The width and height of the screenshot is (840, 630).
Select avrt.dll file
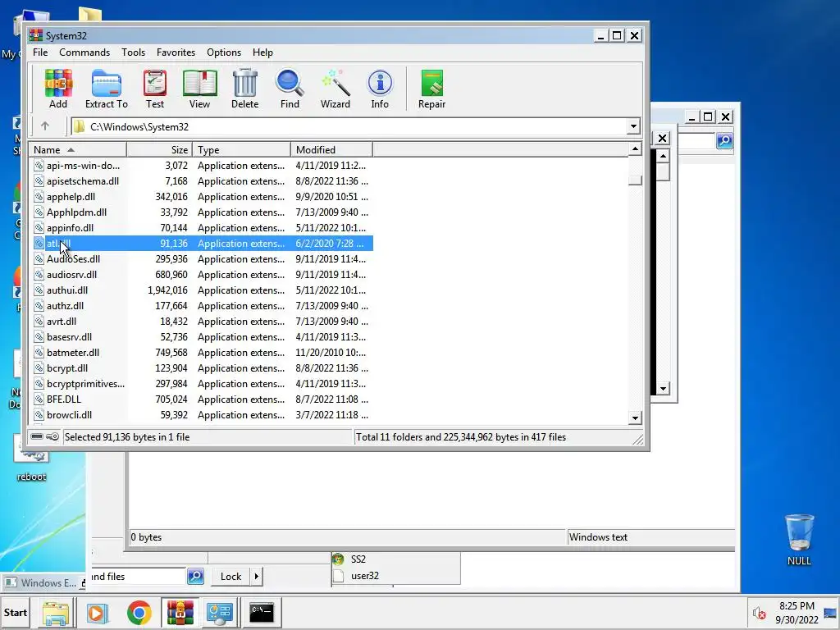point(202,322)
